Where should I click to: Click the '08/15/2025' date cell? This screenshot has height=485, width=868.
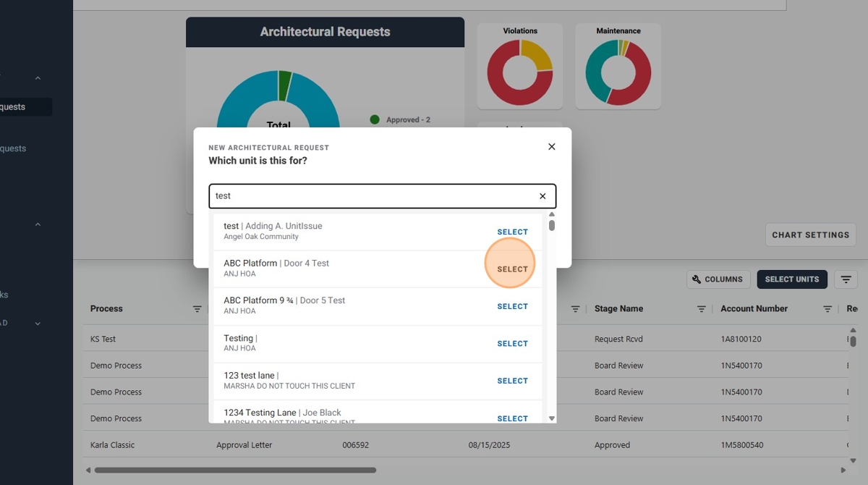(x=489, y=445)
